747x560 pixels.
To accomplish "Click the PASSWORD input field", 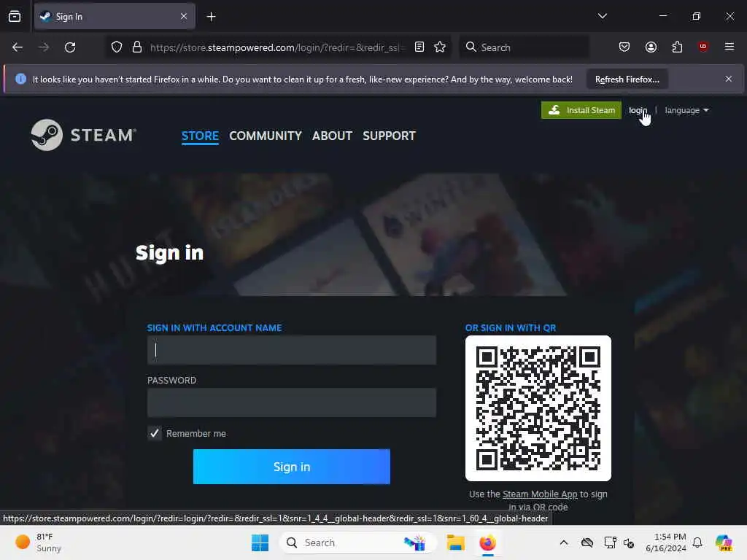I will pyautogui.click(x=292, y=402).
